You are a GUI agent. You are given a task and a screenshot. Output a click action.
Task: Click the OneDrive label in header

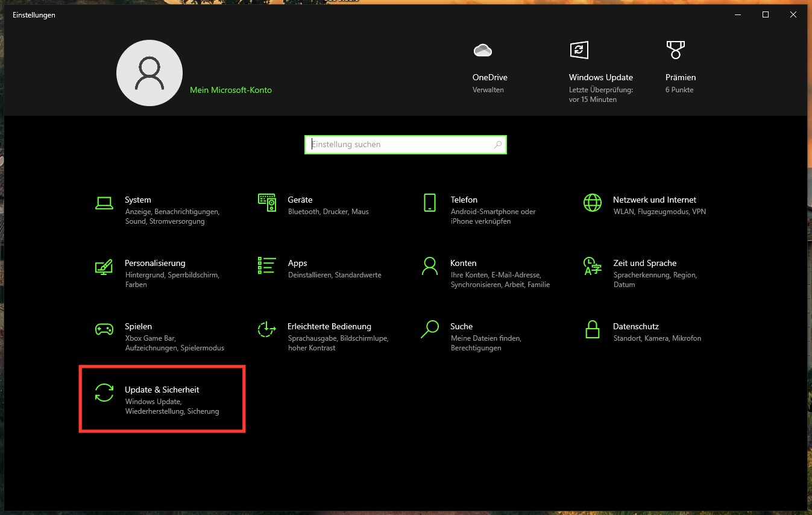pos(490,77)
